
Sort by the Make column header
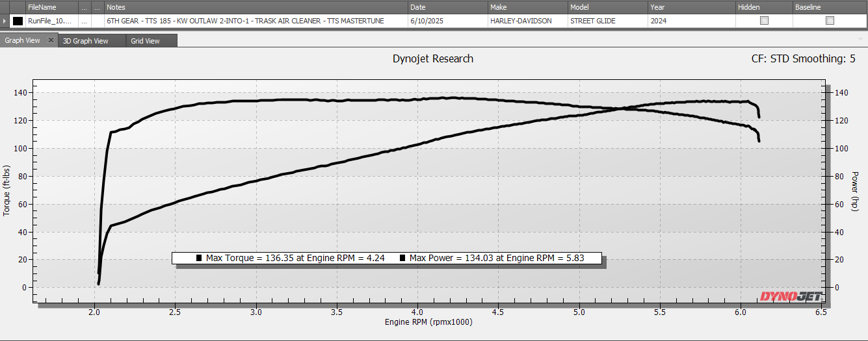tap(529, 7)
